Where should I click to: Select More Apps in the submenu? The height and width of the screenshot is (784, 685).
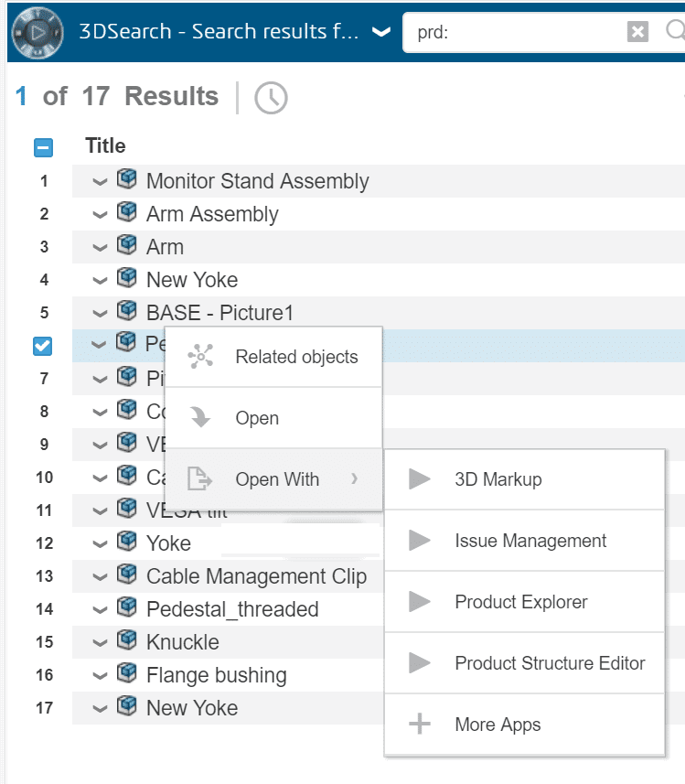[525, 725]
